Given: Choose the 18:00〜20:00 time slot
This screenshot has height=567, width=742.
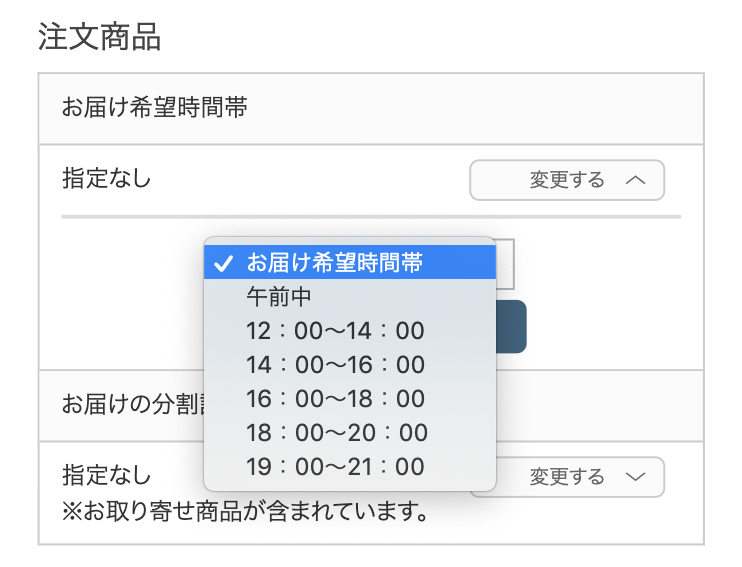Looking at the screenshot, I should [350, 433].
